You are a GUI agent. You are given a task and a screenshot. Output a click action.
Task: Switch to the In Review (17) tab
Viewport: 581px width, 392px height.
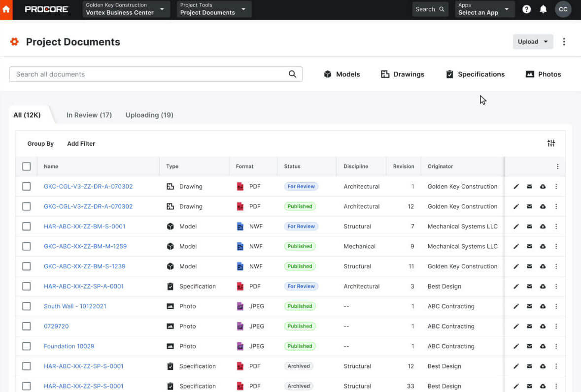pyautogui.click(x=89, y=115)
